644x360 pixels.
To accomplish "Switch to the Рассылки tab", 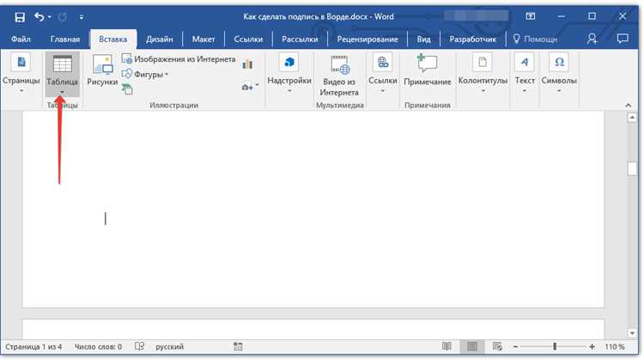I will click(300, 39).
